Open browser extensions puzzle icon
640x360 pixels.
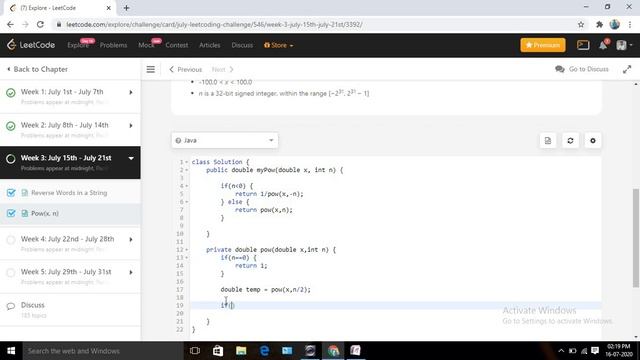point(599,24)
